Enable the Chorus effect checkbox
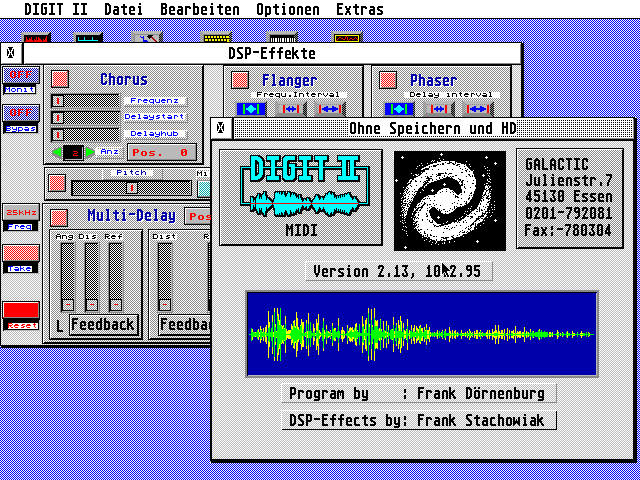Screen dimensions: 640x480 60,78
